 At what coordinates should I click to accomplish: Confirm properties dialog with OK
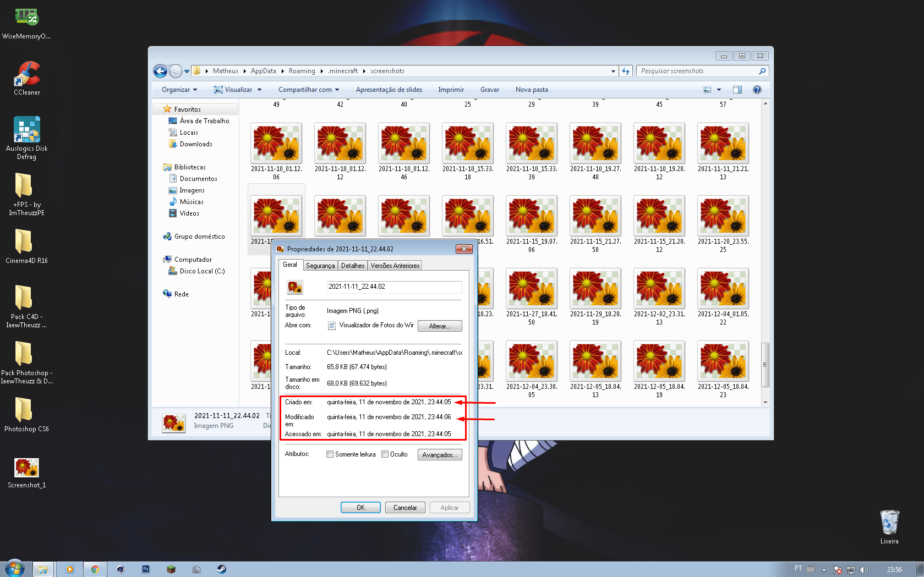360,508
